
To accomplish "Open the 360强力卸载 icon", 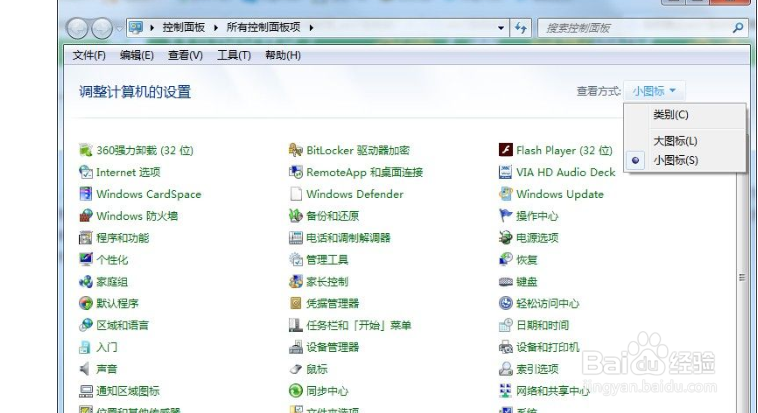I will [86, 150].
